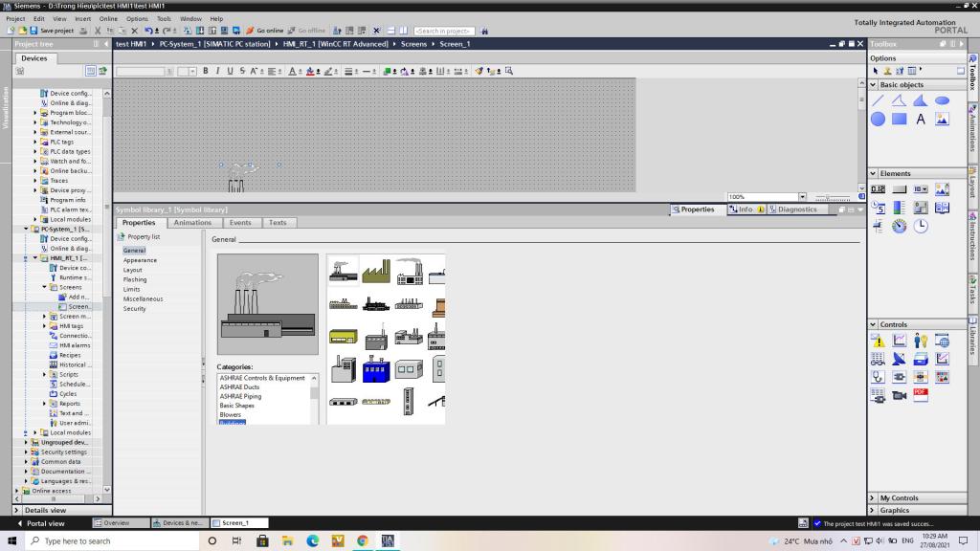Open the Online menu
Image resolution: width=980 pixels, height=551 pixels.
(108, 19)
